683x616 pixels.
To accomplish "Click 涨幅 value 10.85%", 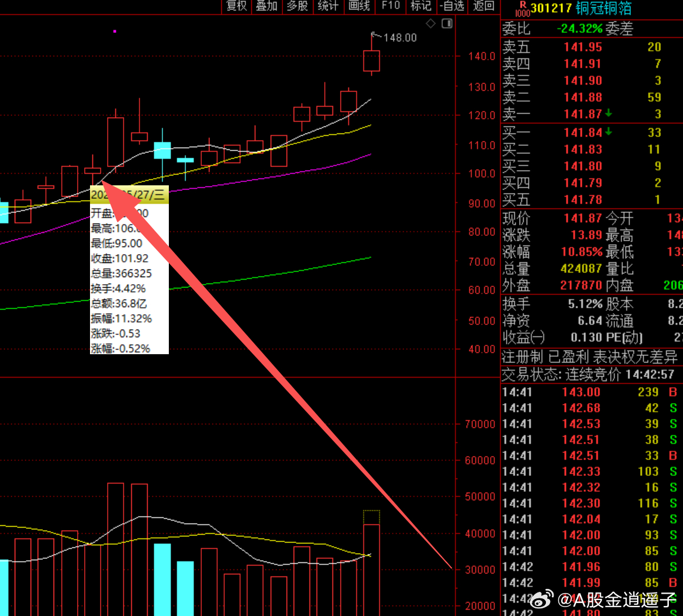I will (x=581, y=252).
